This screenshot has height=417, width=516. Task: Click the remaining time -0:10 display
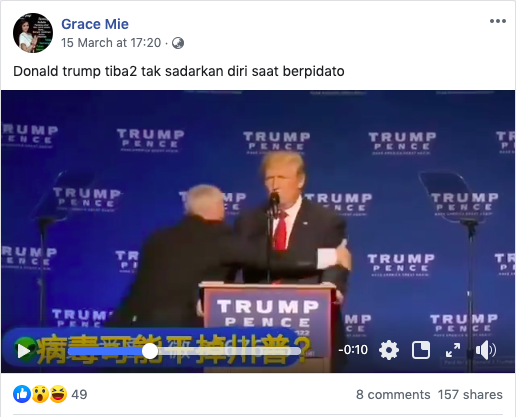click(353, 350)
